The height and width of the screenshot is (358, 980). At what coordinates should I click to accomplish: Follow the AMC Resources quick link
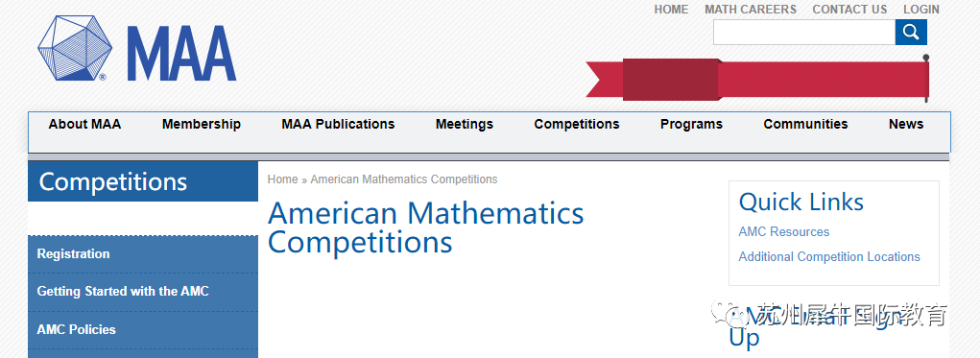tap(784, 232)
